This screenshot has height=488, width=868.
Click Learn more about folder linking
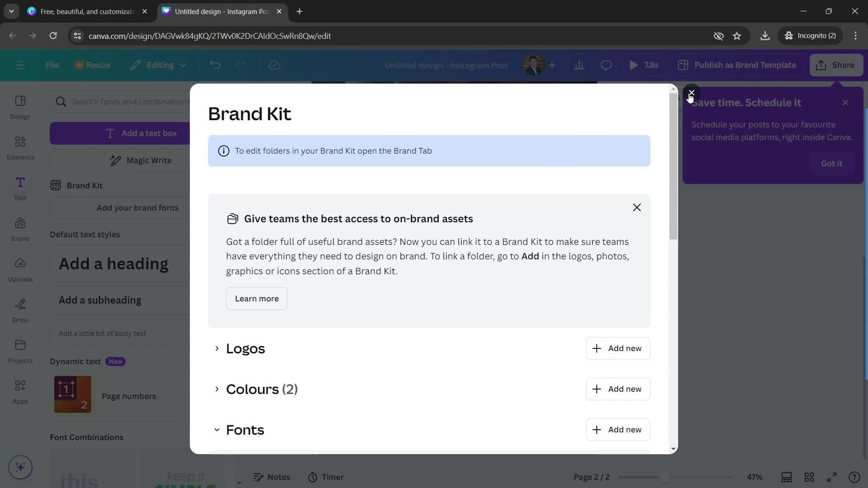(x=256, y=299)
